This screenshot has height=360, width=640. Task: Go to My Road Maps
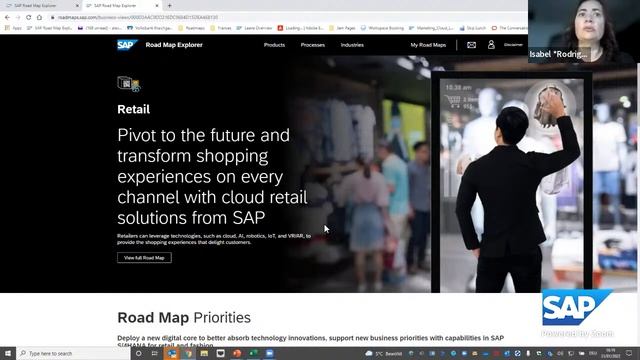point(428,45)
